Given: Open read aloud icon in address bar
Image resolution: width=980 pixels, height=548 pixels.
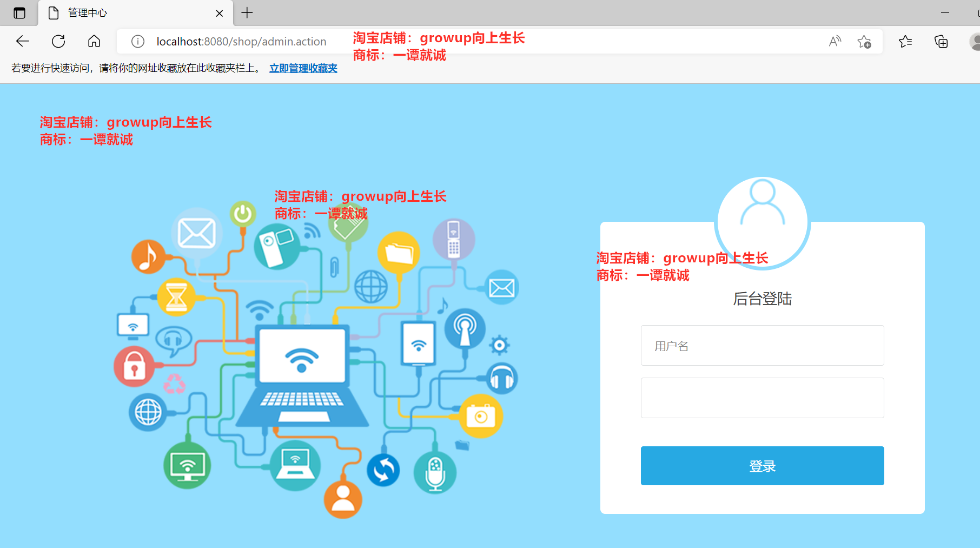Looking at the screenshot, I should pyautogui.click(x=835, y=41).
